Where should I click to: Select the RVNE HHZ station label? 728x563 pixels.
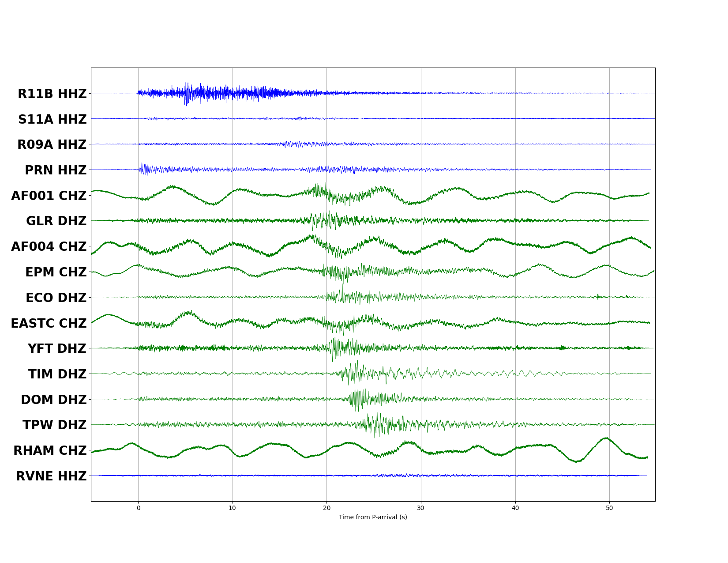(x=52, y=476)
